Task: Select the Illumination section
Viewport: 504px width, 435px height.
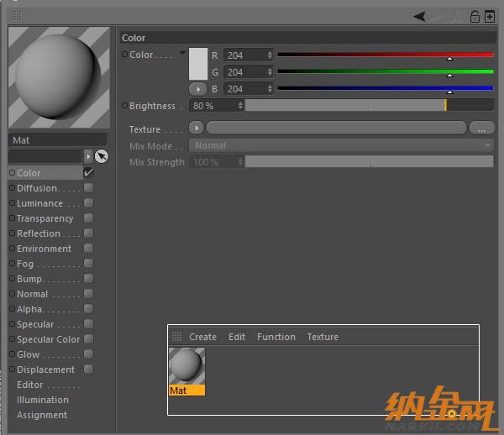Action: pos(43,400)
